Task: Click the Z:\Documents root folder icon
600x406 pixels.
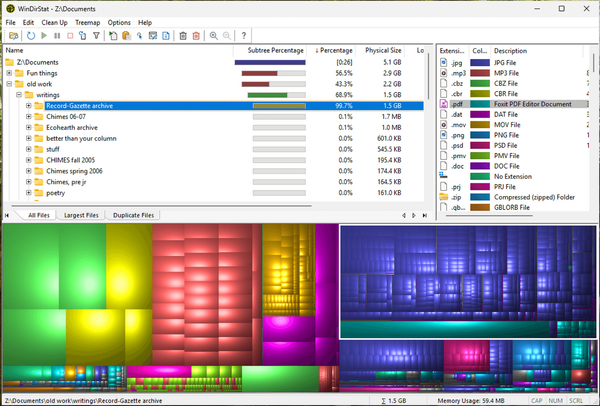Action: pos(10,62)
